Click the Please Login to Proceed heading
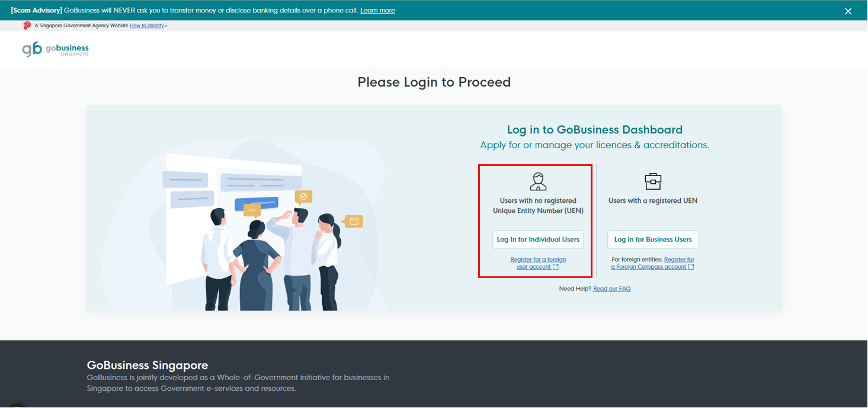Image resolution: width=868 pixels, height=408 pixels. (434, 82)
